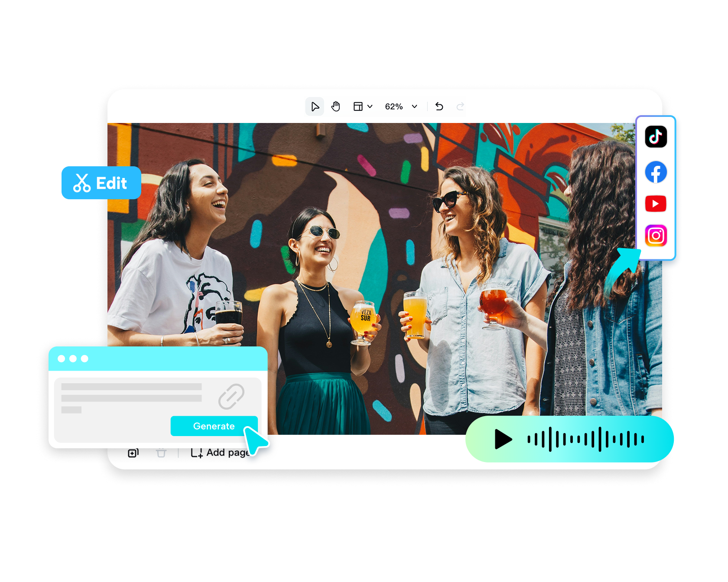This screenshot has height=582, width=728.
Task: Duplicate the page with the copy icon
Action: pyautogui.click(x=133, y=453)
